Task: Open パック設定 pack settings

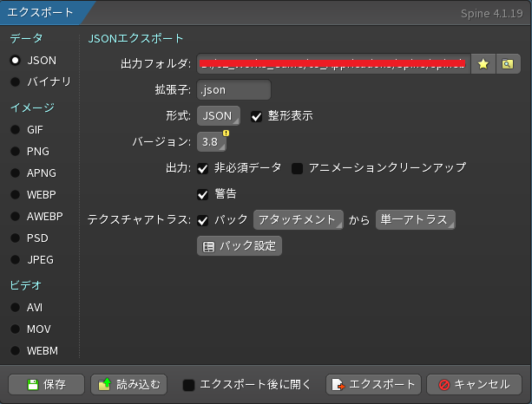Action: pyautogui.click(x=240, y=245)
